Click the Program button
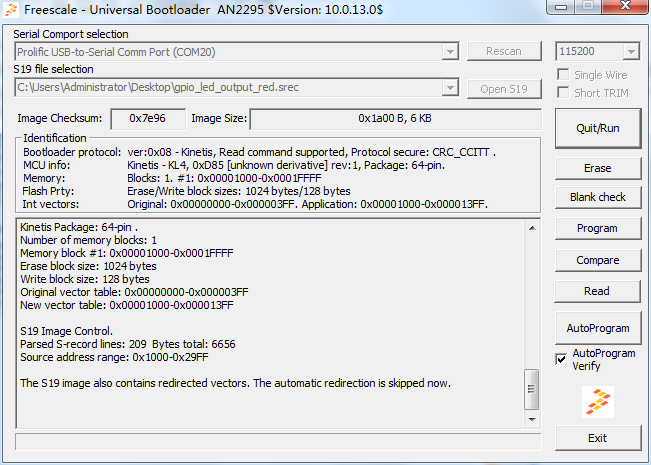651x465 pixels. click(598, 228)
